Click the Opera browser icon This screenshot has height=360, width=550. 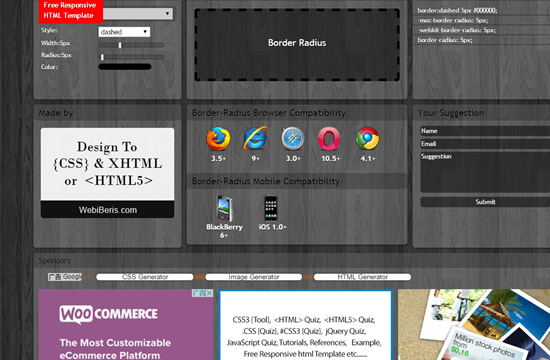coord(329,139)
